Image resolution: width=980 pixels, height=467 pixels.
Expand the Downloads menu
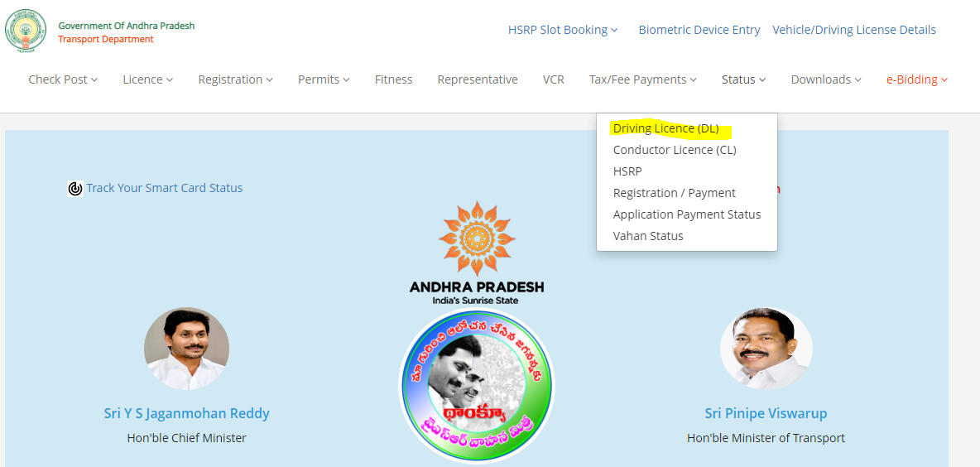(x=826, y=79)
